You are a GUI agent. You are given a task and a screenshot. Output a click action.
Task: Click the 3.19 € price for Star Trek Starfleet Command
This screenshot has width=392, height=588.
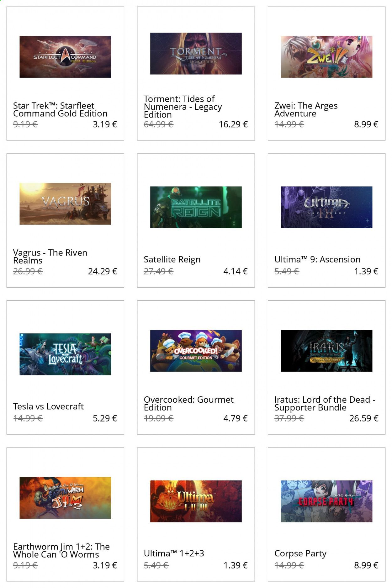(x=105, y=124)
